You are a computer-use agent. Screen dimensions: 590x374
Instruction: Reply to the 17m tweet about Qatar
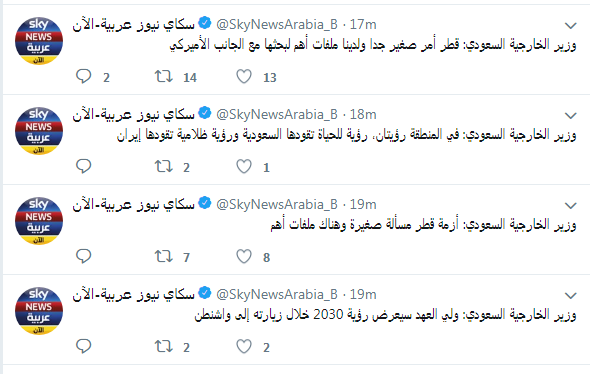click(x=84, y=76)
